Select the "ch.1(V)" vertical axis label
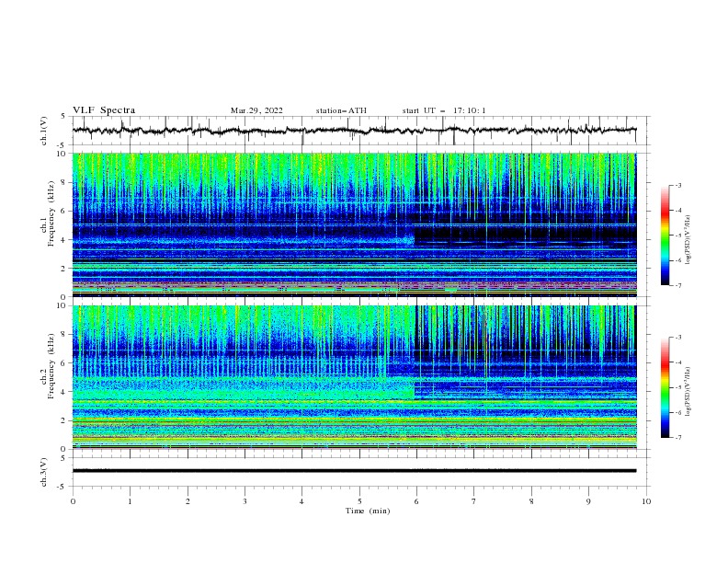The width and height of the screenshot is (728, 563). (44, 131)
